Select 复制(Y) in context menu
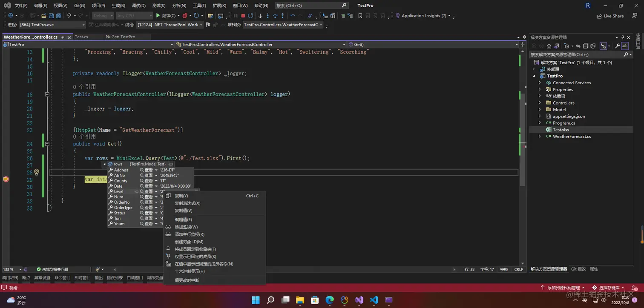Screen dimensions: 644x308 tap(214, 196)
